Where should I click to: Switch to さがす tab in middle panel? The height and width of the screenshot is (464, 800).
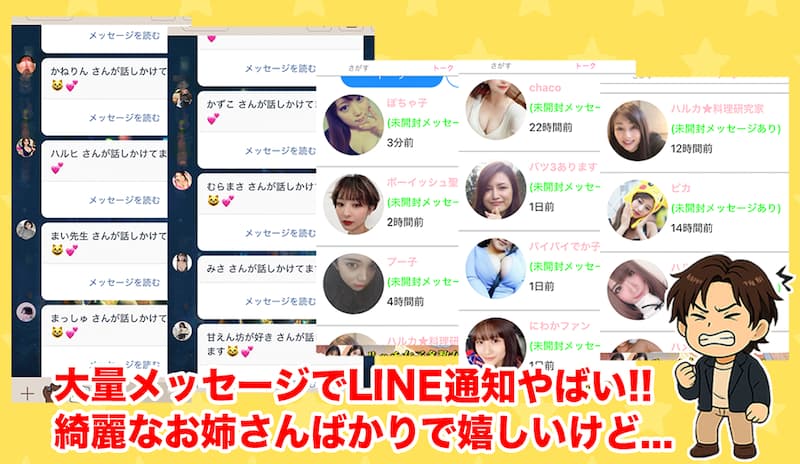358,68
